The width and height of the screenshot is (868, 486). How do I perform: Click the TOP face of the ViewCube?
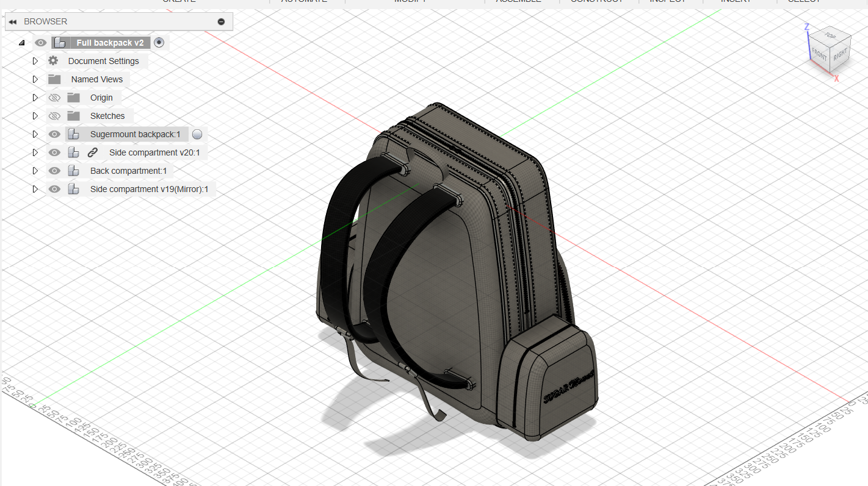point(831,35)
